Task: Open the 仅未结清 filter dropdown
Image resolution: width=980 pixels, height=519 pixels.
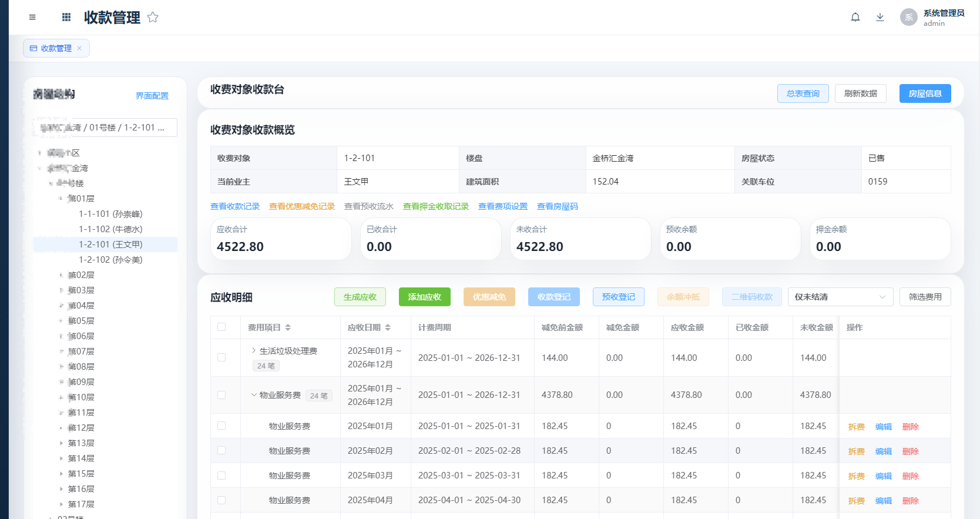Action: point(840,297)
